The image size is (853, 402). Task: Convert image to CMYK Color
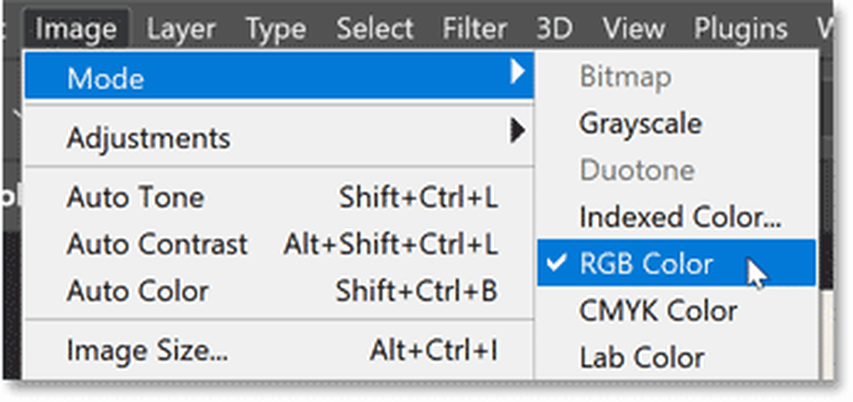pyautogui.click(x=657, y=311)
